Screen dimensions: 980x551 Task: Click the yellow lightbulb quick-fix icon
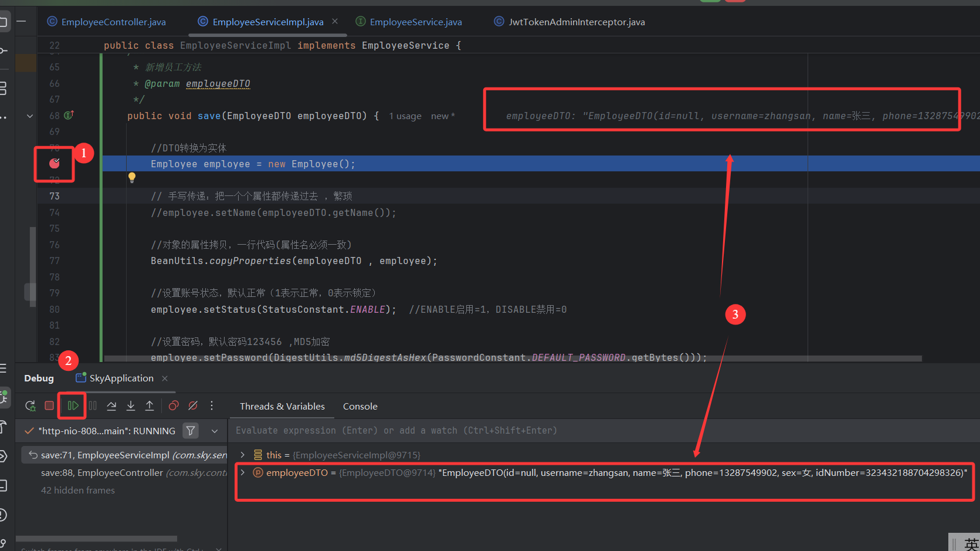click(x=132, y=177)
